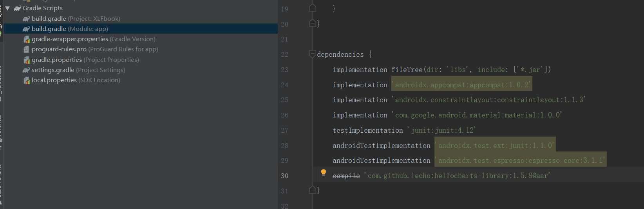Open settings.gradle (Project Settings)
Image resolution: width=644 pixels, height=209 pixels.
(78, 70)
